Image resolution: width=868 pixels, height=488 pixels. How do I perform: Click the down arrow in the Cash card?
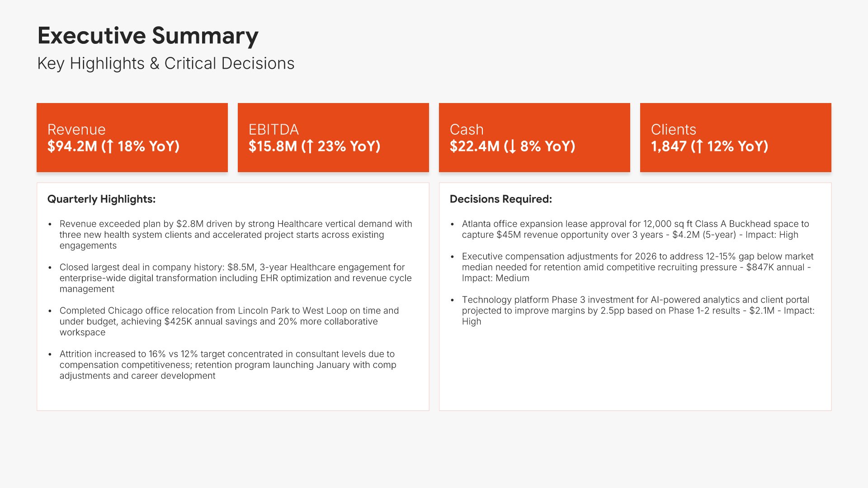pyautogui.click(x=512, y=146)
